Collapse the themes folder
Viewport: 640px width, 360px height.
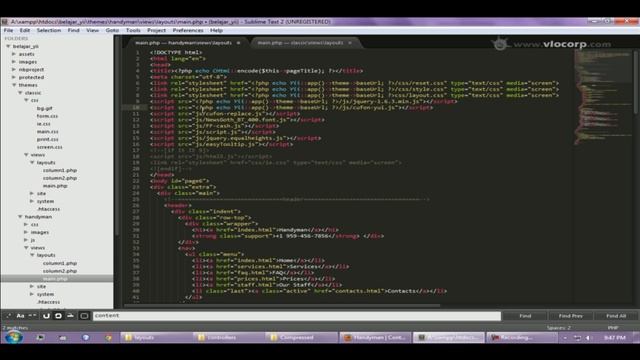[x=14, y=85]
